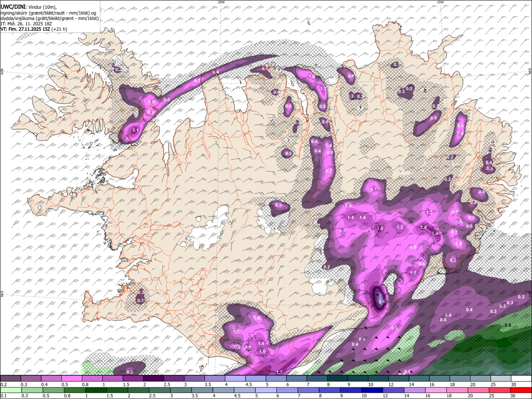
Task: Pick the snow-scale swatch labeled 1.5
Action: 133,378
